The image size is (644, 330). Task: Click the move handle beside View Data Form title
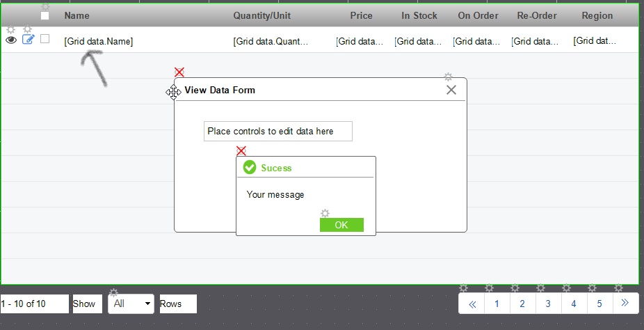click(174, 92)
